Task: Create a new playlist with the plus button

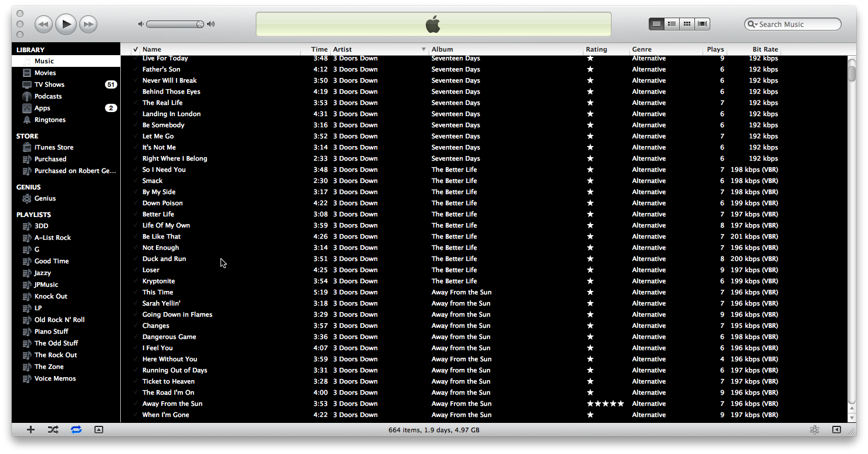Action: pyautogui.click(x=30, y=429)
